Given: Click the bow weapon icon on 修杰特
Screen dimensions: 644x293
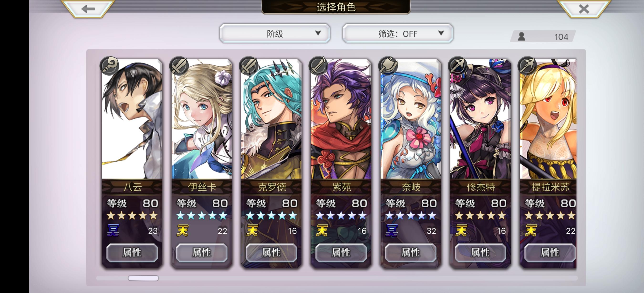Looking at the screenshot, I should (458, 66).
